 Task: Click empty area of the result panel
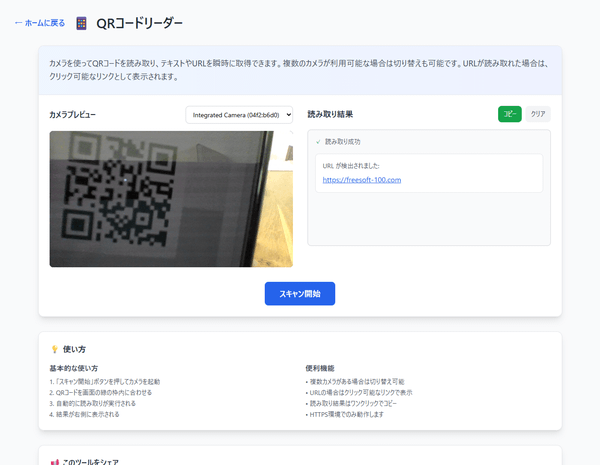428,220
